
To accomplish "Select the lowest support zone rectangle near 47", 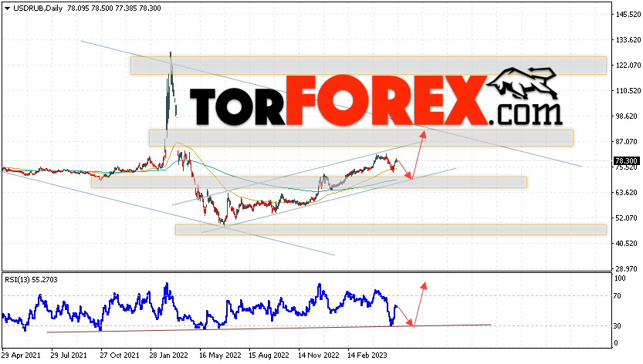I will (391, 230).
